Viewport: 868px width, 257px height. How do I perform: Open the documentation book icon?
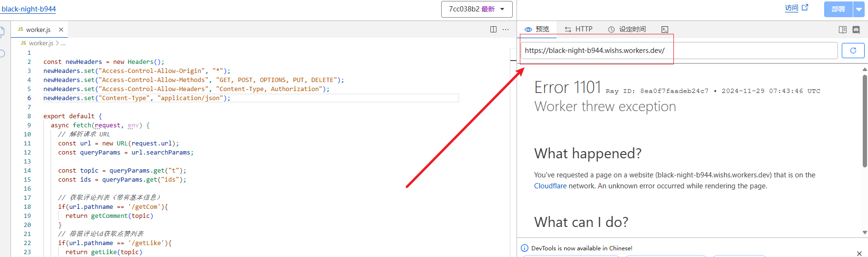[x=843, y=30]
